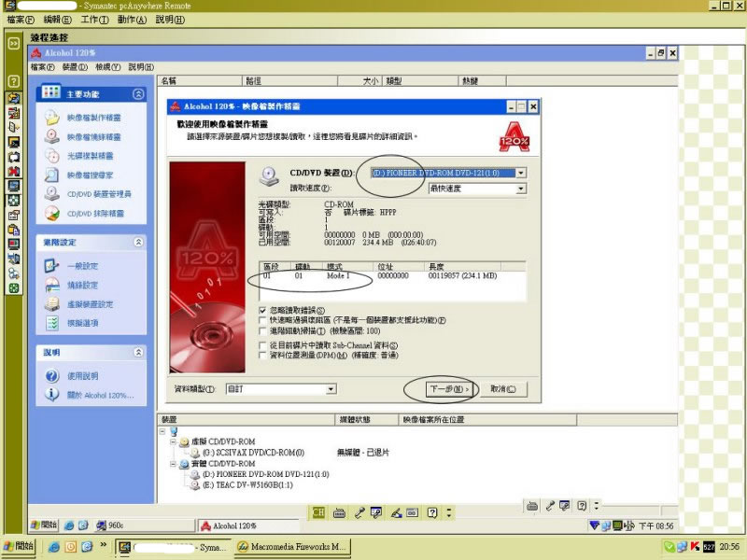
Task: Open the CD/DVD 裝置 drive dropdown
Action: click(521, 173)
